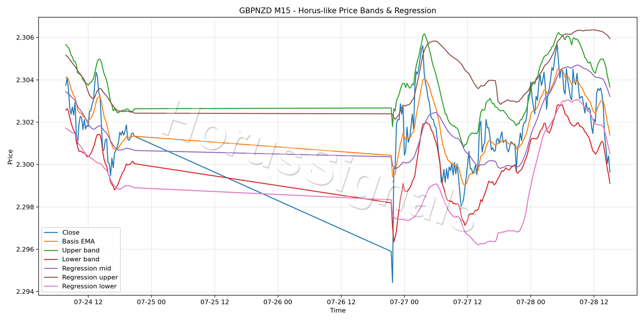
Task: Click the x-axis tick '07-28 00'
Action: coord(530,302)
